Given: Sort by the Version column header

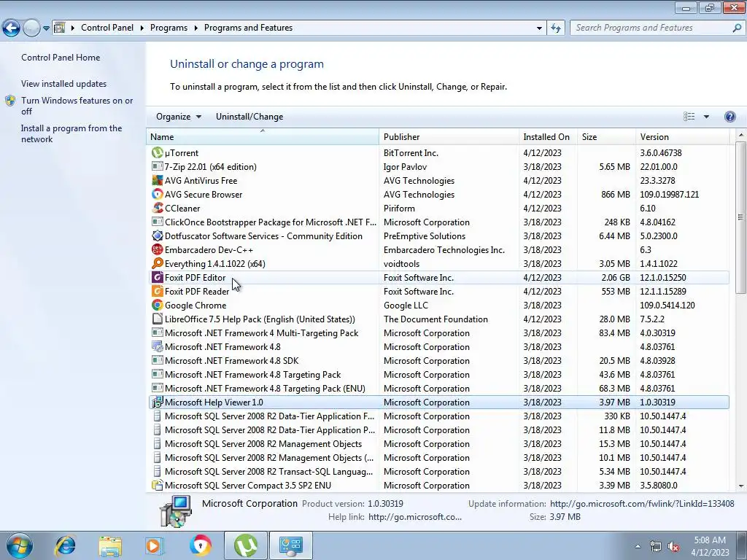Looking at the screenshot, I should [682, 136].
